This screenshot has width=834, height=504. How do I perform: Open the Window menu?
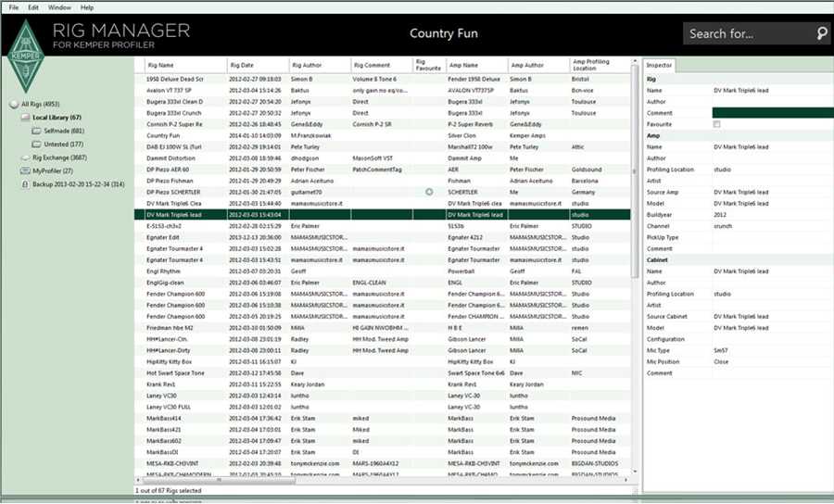click(59, 7)
